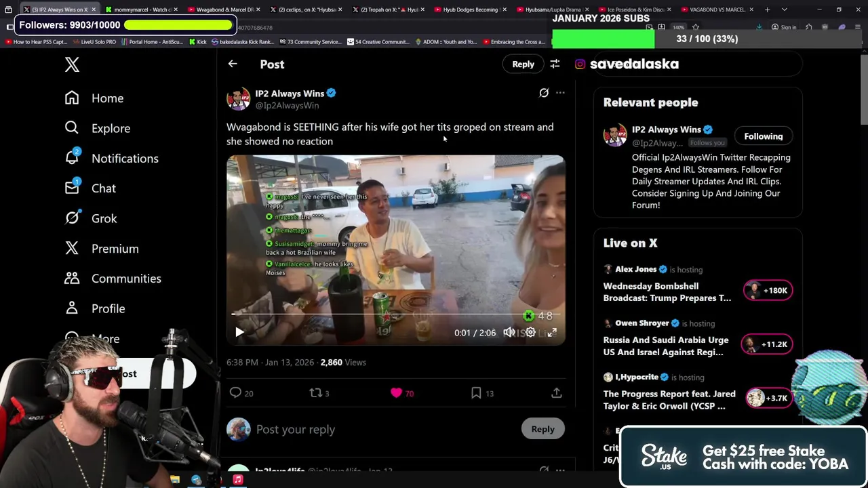Switch to cxclips_ on X tab
The image size is (868, 488).
point(307,9)
